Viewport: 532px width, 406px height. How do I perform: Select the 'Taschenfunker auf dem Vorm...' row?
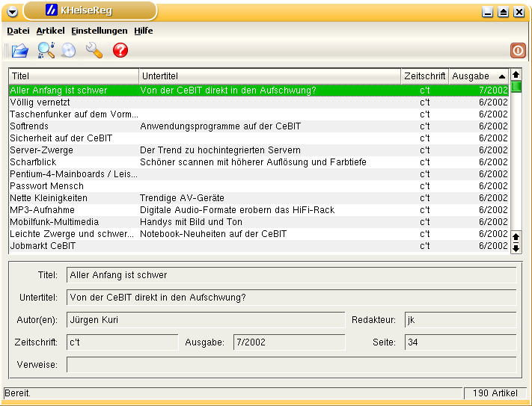click(259, 114)
